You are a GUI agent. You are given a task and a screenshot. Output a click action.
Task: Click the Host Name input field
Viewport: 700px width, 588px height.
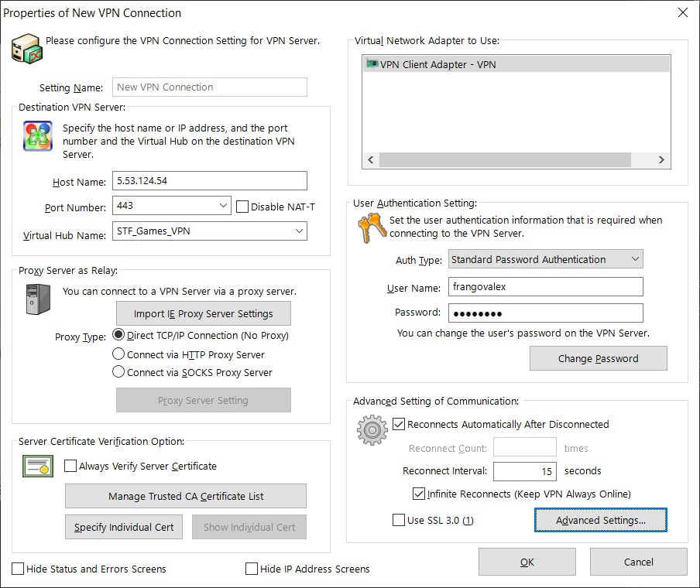click(x=209, y=181)
